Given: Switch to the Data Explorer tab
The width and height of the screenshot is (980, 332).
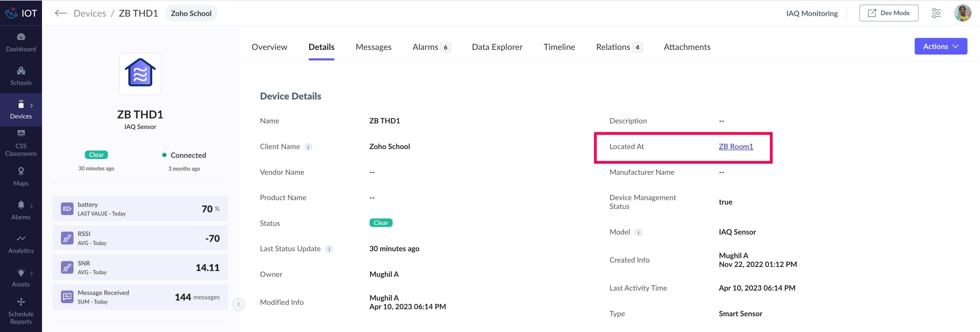Looking at the screenshot, I should tap(497, 47).
